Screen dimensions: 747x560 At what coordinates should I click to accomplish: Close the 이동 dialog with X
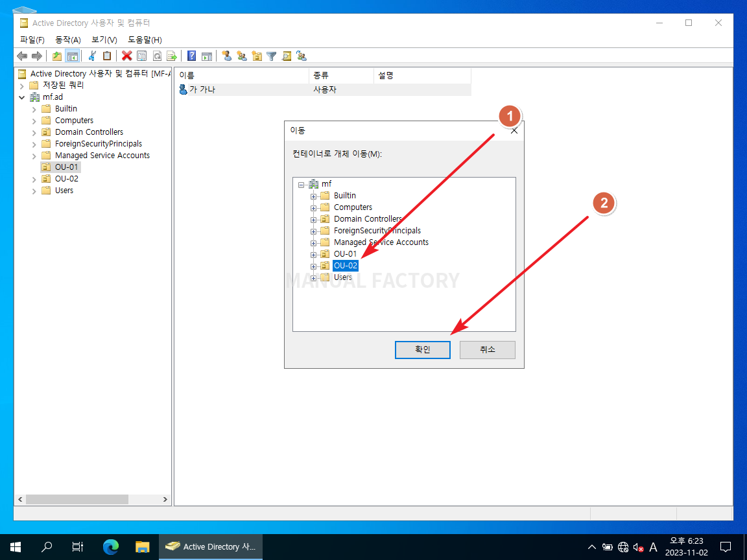(514, 130)
